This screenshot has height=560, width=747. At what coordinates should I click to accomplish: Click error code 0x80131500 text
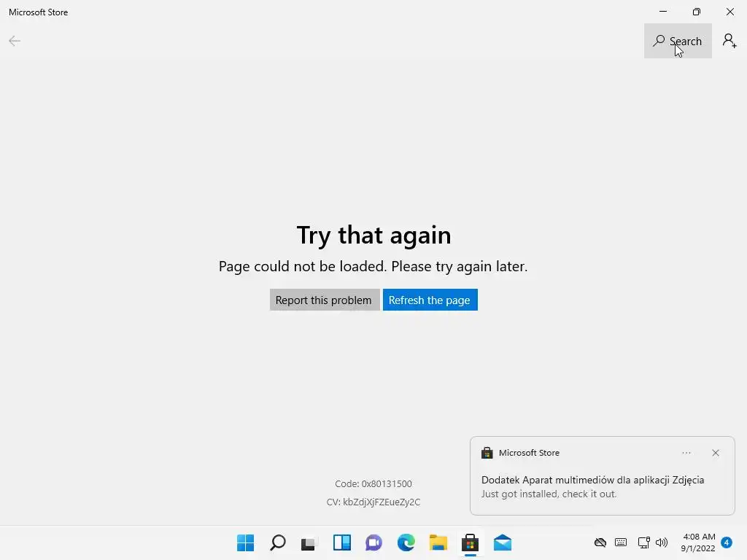(x=373, y=484)
